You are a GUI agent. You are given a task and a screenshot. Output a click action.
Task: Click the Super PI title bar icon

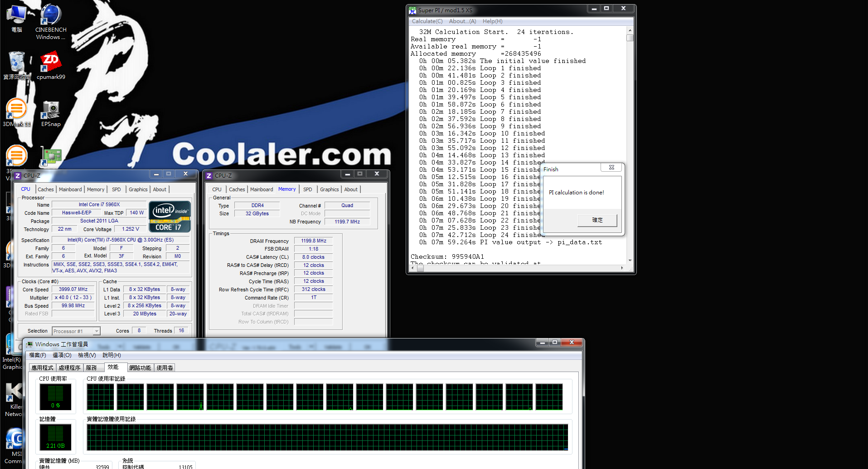pos(412,10)
